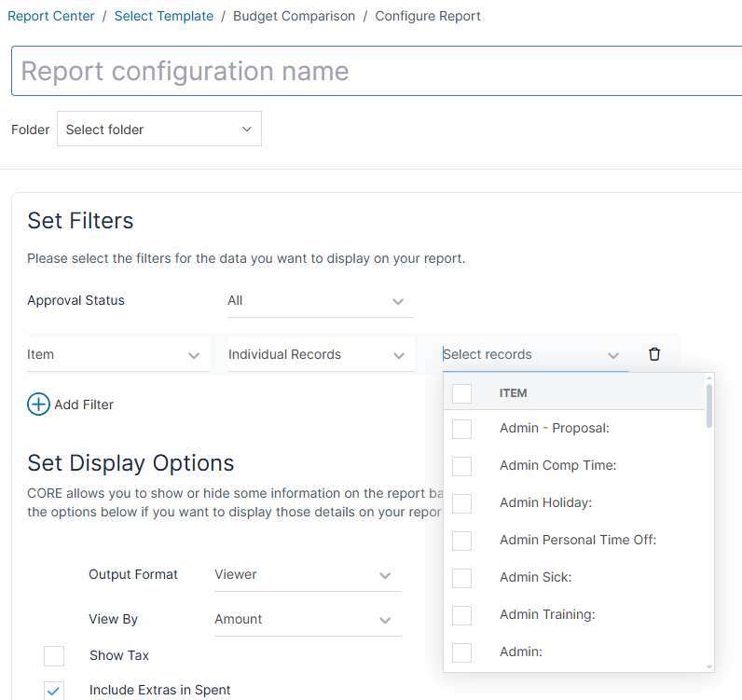Open the Approval Status dropdown
The height and width of the screenshot is (700, 742).
click(x=321, y=301)
